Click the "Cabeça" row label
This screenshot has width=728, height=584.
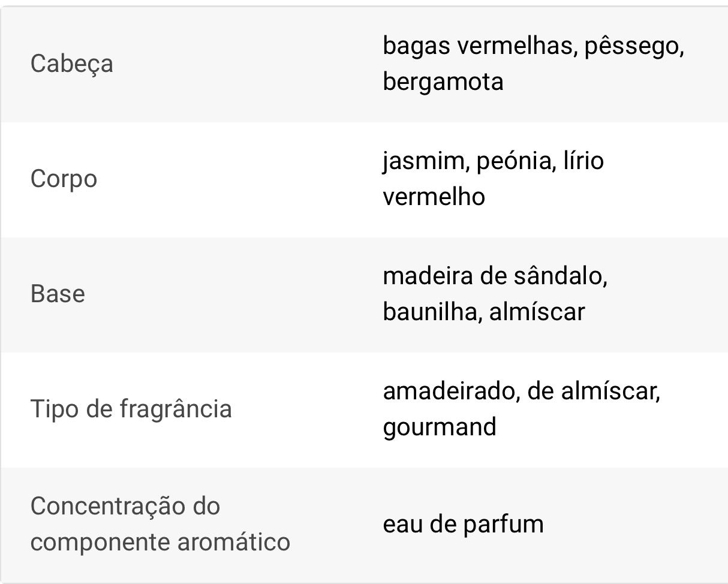(71, 64)
